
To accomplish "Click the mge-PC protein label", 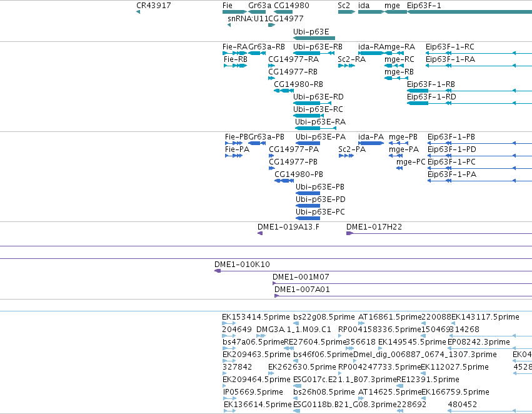I will (x=411, y=162).
